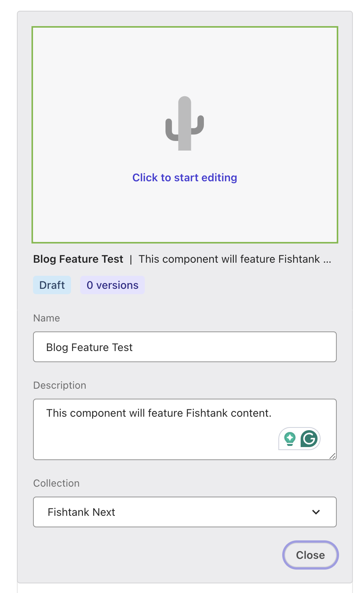Select the component title 'Blog Feature Test'
364x593 pixels.
[x=78, y=259]
